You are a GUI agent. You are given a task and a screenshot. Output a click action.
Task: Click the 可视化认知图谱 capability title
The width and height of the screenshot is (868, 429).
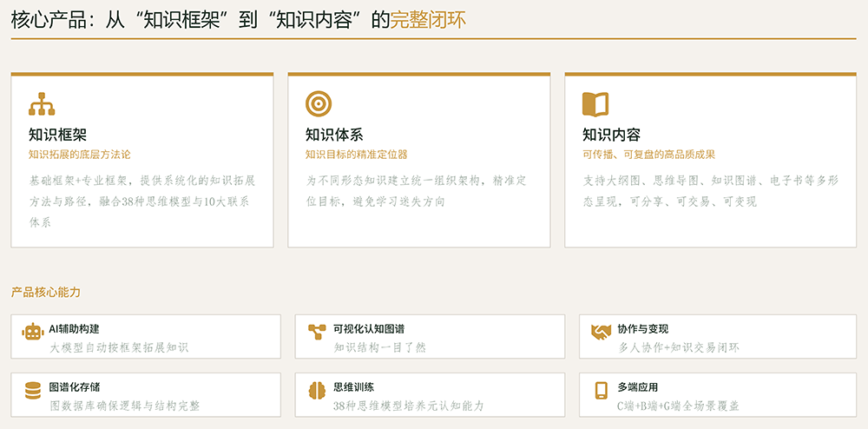tap(369, 329)
